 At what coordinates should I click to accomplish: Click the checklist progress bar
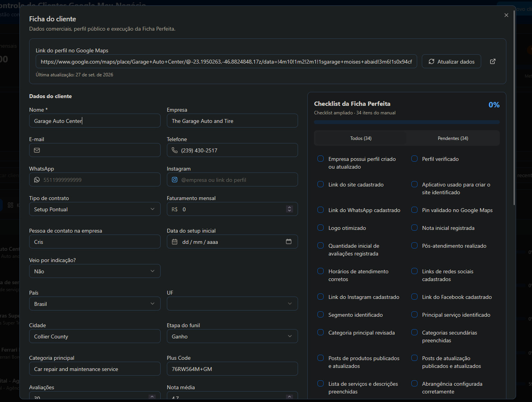tap(407, 122)
